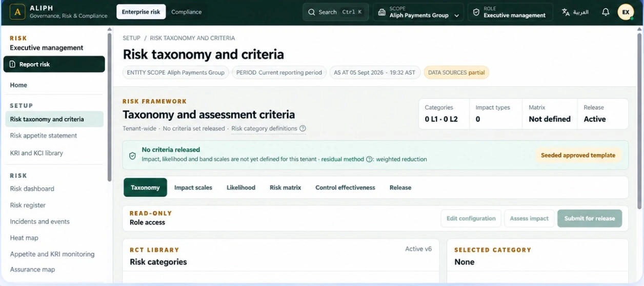Image resolution: width=644 pixels, height=286 pixels.
Task: Click the Selected category None text
Action: (465, 262)
